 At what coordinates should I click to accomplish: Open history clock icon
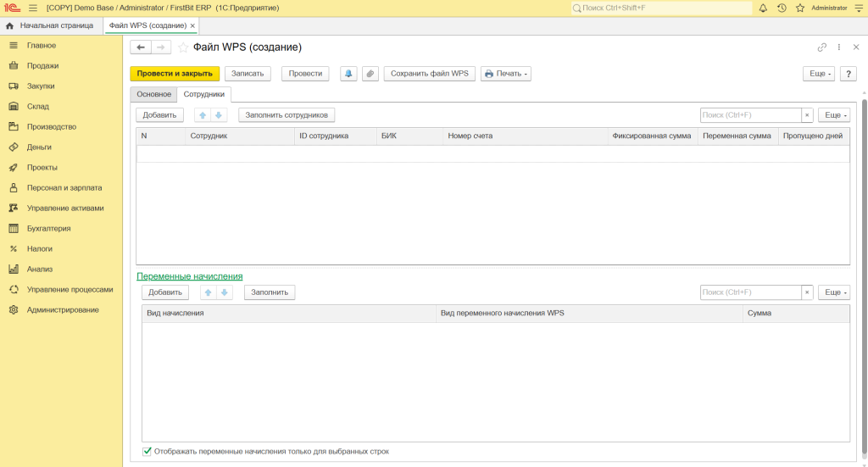click(x=782, y=8)
